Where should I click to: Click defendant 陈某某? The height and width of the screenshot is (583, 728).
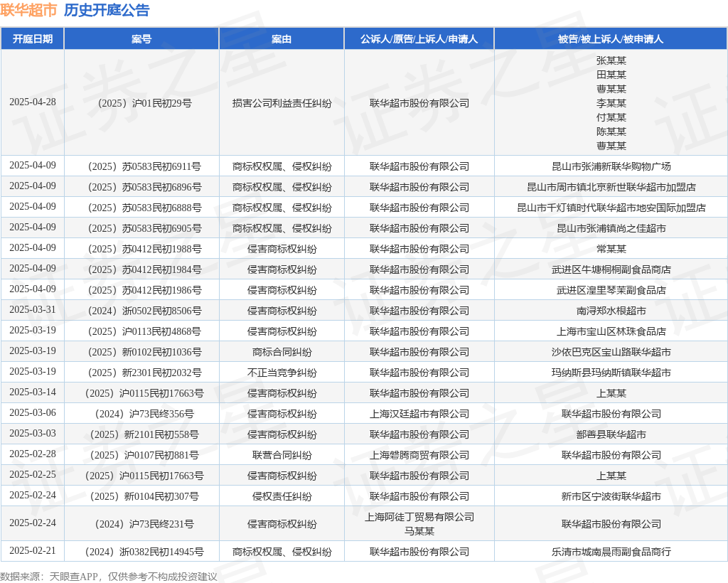click(x=611, y=132)
